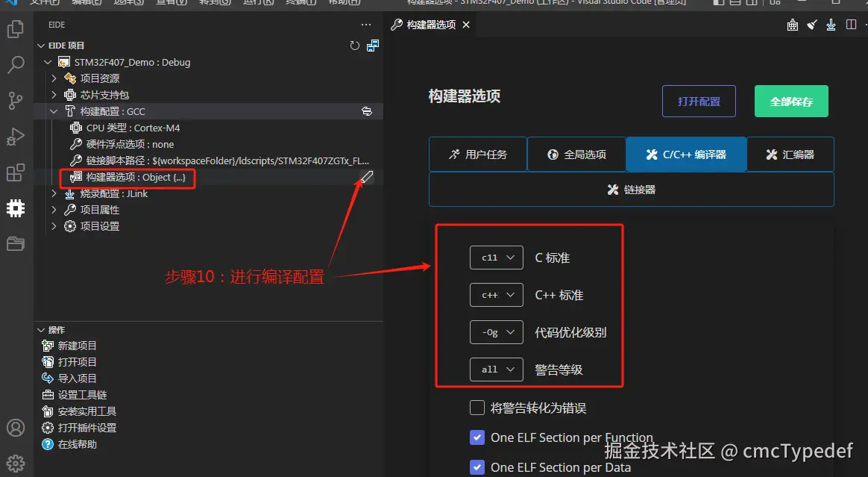Open the EIDE panel more actions ellipsis

click(x=366, y=25)
